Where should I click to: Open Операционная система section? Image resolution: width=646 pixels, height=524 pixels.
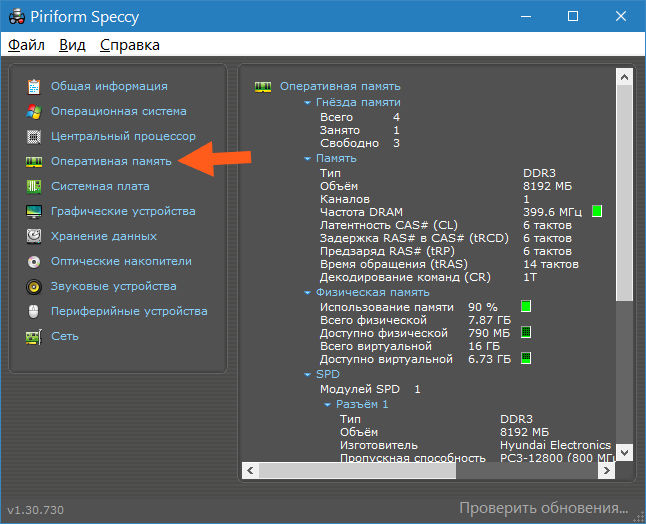pyautogui.click(x=119, y=112)
